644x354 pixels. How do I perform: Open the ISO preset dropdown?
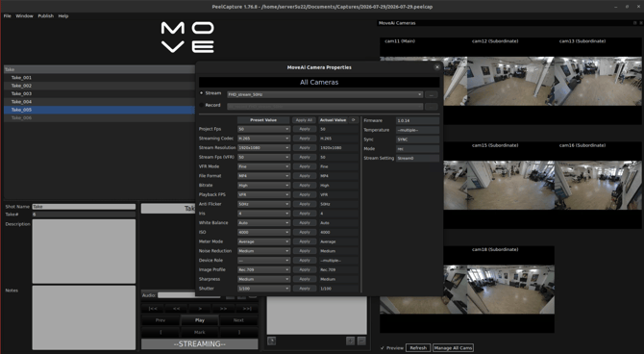[263, 232]
